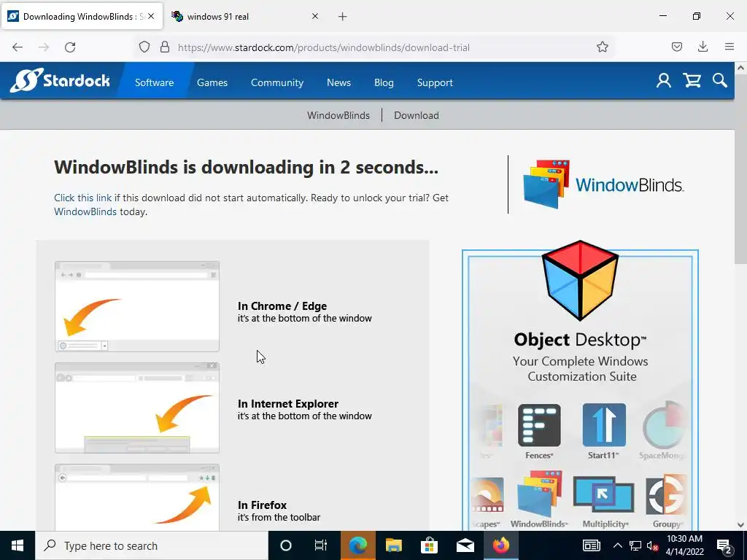Click the taskbar search box
The image size is (747, 560).
(152, 545)
